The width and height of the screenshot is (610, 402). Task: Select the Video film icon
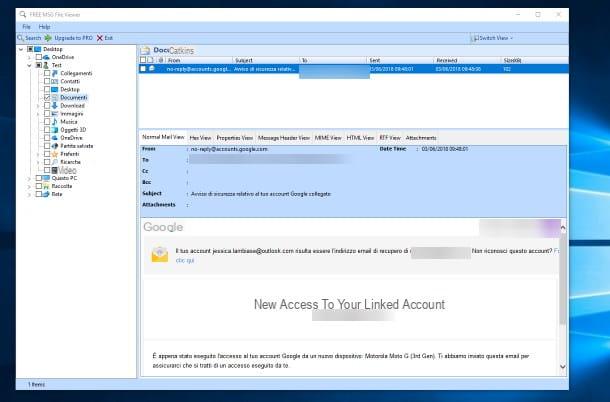point(55,170)
